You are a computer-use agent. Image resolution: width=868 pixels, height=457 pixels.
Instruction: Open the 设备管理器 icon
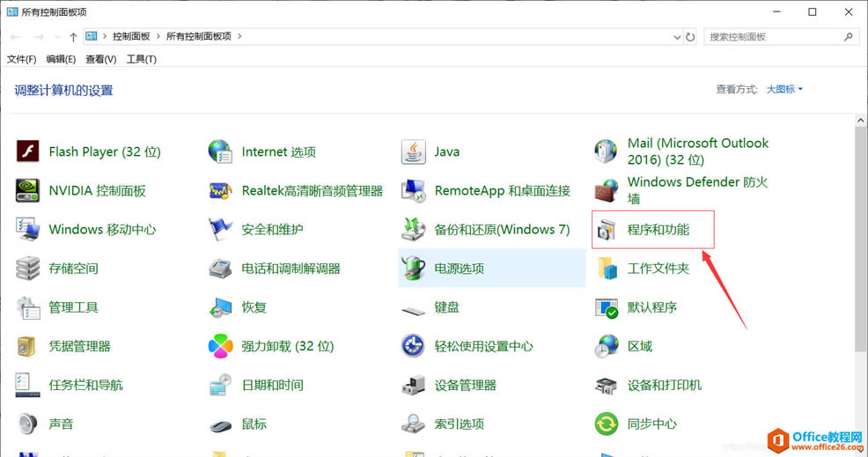click(x=414, y=385)
